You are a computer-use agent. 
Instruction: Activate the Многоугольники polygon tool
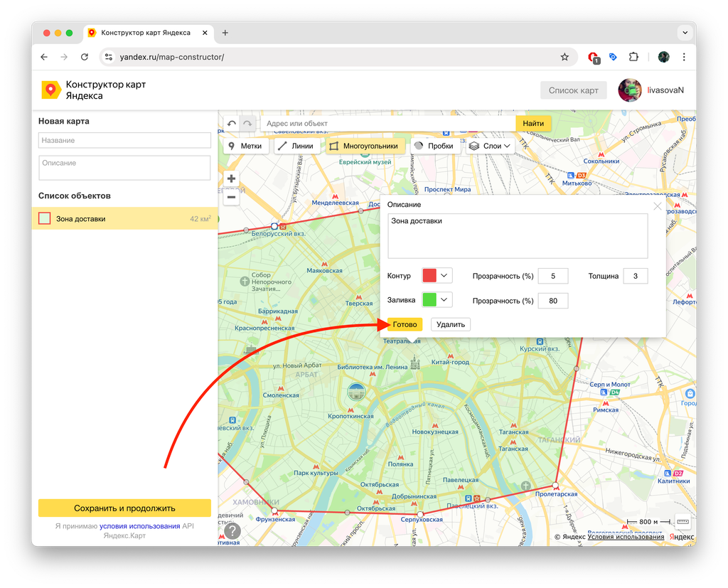coord(365,146)
